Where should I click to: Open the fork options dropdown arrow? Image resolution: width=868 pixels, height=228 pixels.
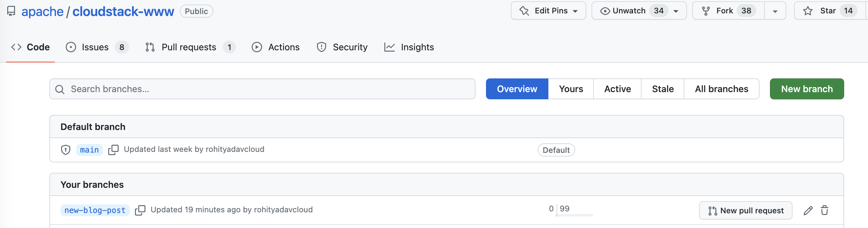(x=775, y=11)
